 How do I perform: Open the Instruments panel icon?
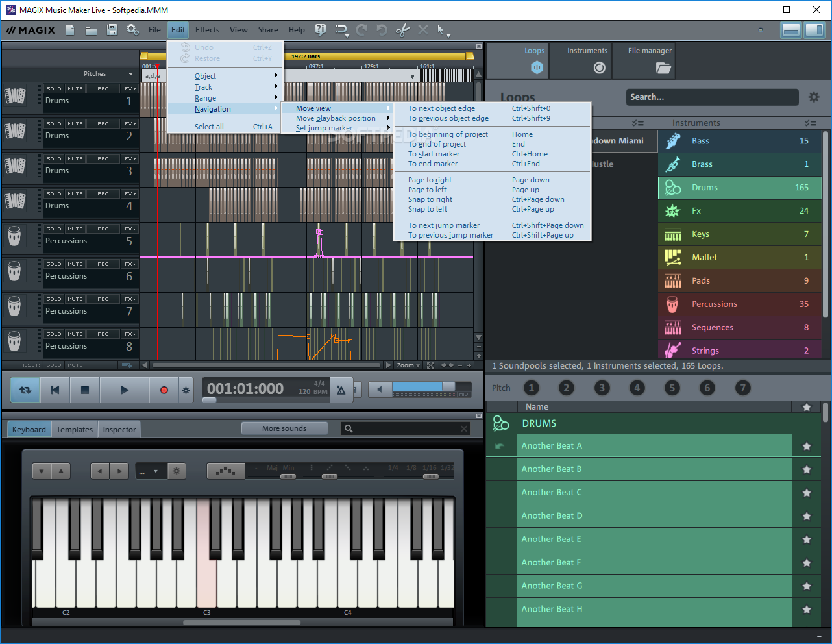point(600,68)
